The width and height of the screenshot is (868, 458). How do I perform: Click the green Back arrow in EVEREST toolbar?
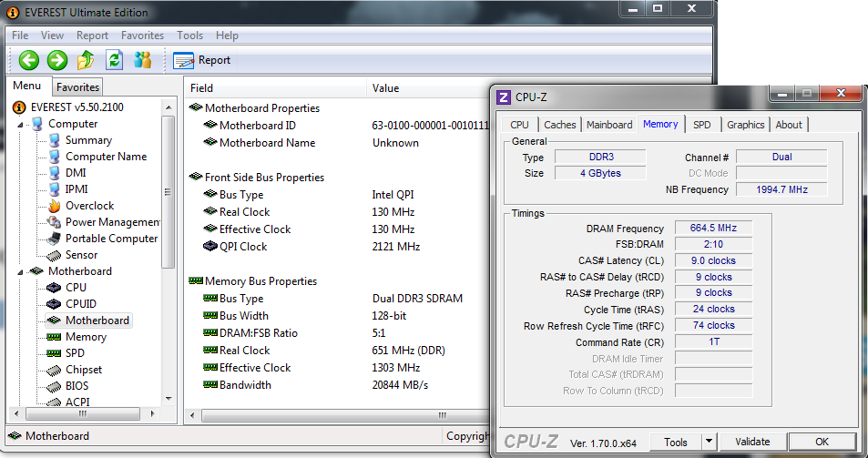pyautogui.click(x=29, y=60)
